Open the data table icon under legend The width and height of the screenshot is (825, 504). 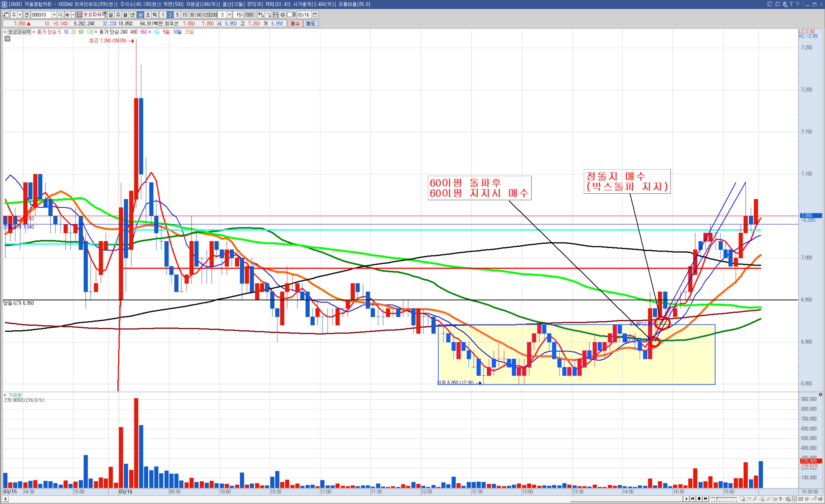click(x=7, y=39)
